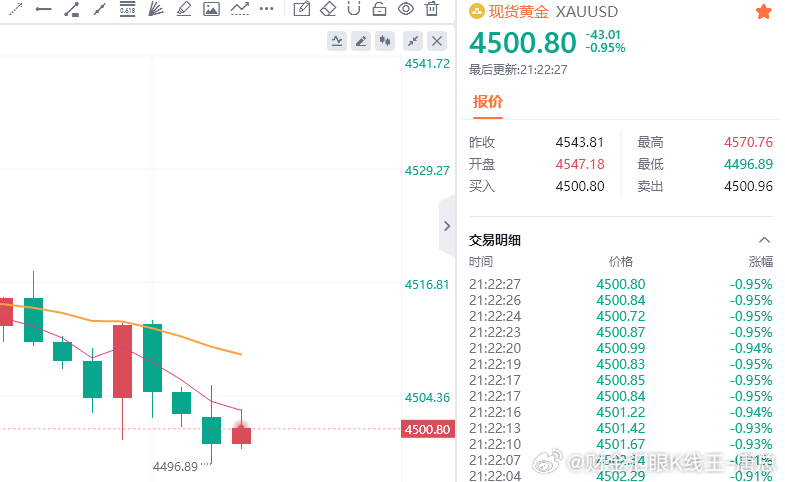
Task: Select trade row at 21:22:13
Action: pos(621,428)
